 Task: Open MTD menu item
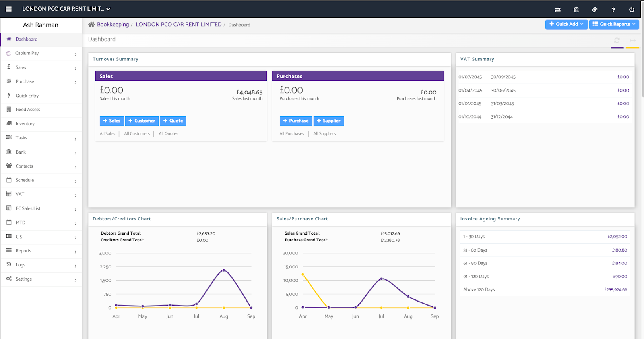41,223
